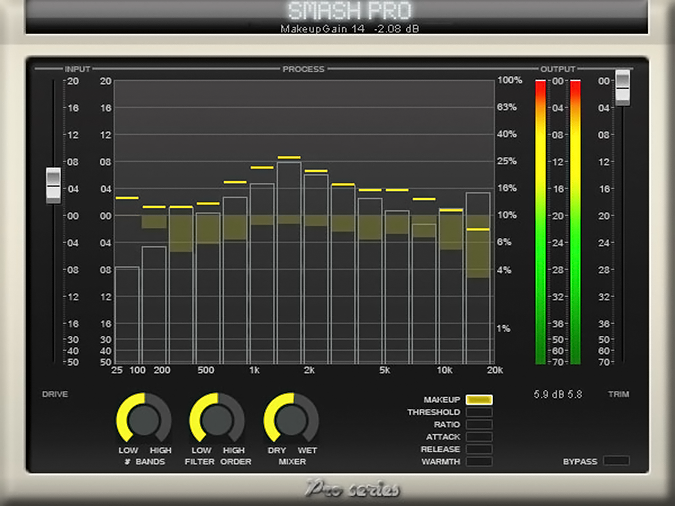The width and height of the screenshot is (675, 506).
Task: Click the left output level meter
Action: [541, 222]
